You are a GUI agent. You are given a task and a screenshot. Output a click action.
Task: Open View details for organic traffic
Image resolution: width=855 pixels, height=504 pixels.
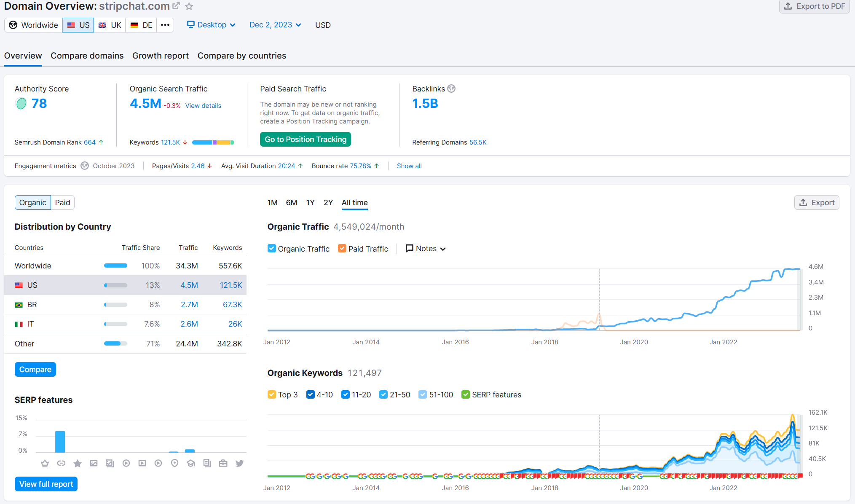[203, 106]
